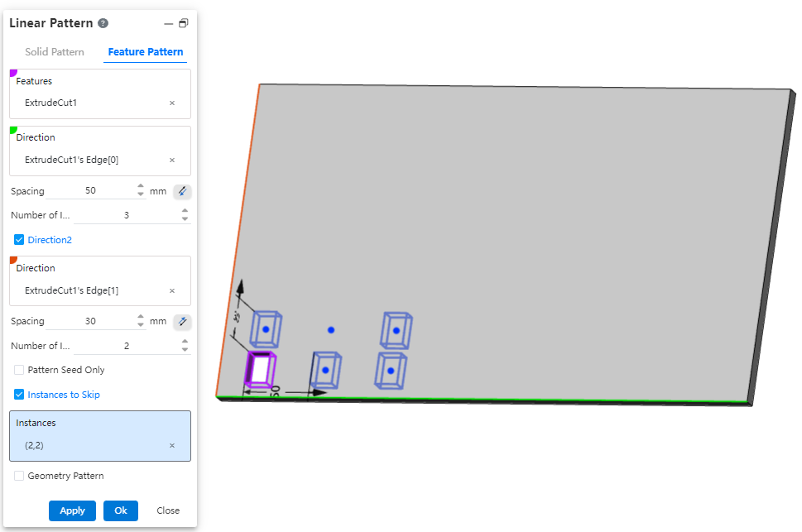The image size is (802, 532).
Task: Decrease the second Spacing value of 30
Action: [x=141, y=325]
